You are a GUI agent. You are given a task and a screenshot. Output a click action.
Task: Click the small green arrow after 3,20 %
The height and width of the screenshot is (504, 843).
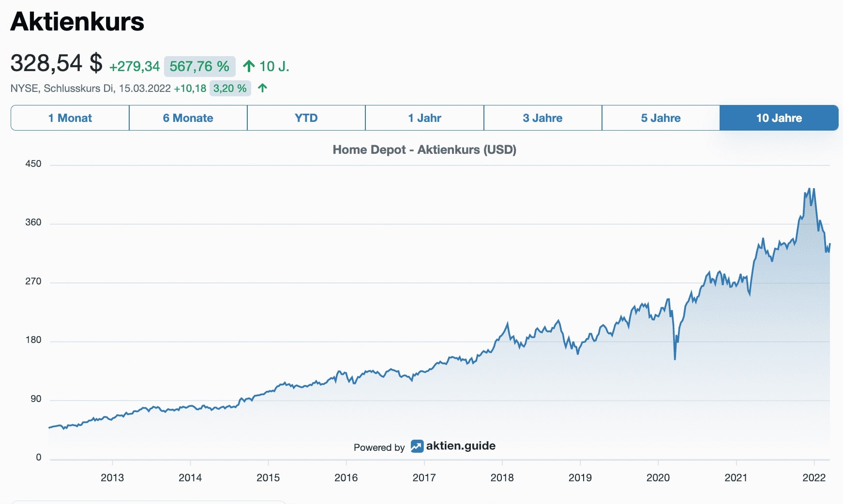262,88
